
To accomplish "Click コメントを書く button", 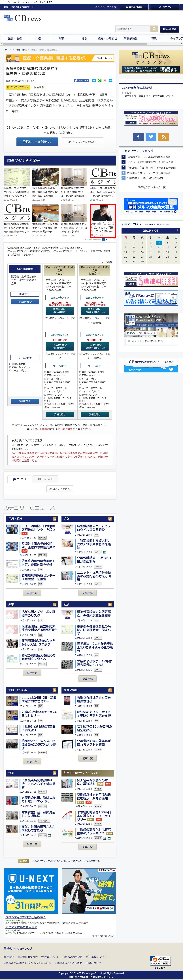I will point(60,489).
